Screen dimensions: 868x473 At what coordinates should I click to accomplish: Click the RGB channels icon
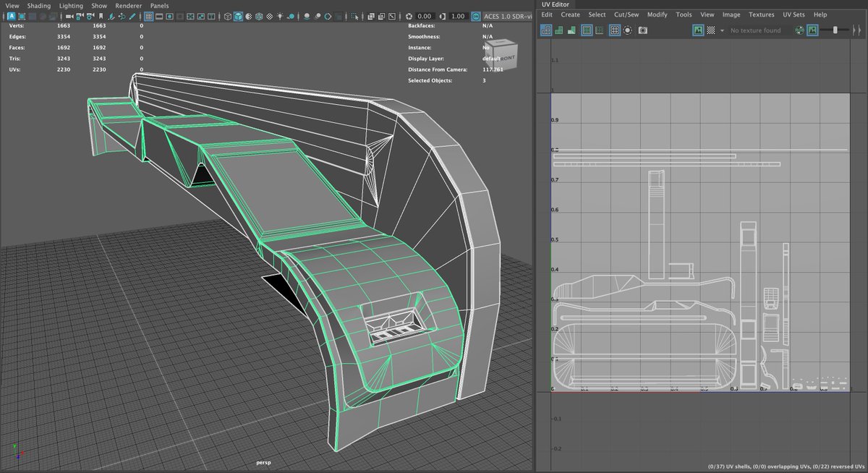tap(799, 30)
